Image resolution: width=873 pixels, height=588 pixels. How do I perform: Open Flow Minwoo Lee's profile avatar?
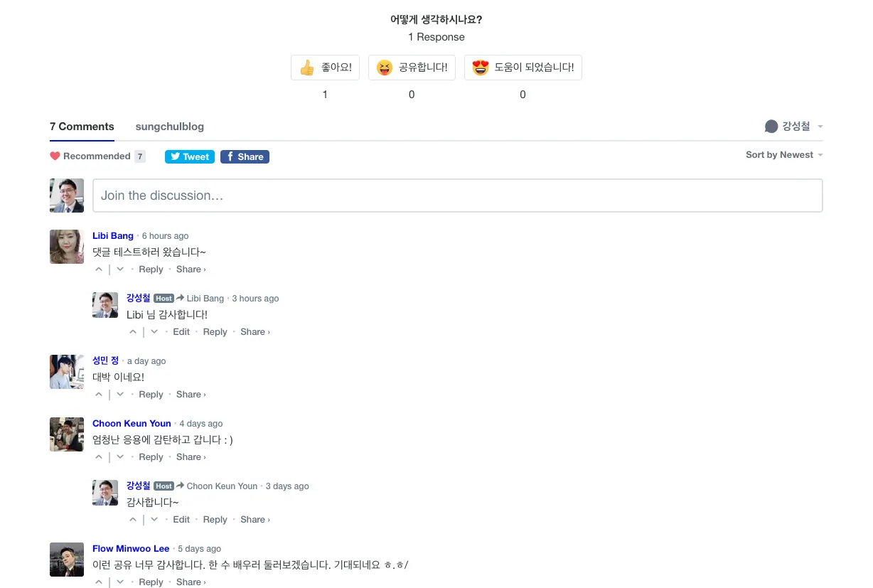pos(67,560)
